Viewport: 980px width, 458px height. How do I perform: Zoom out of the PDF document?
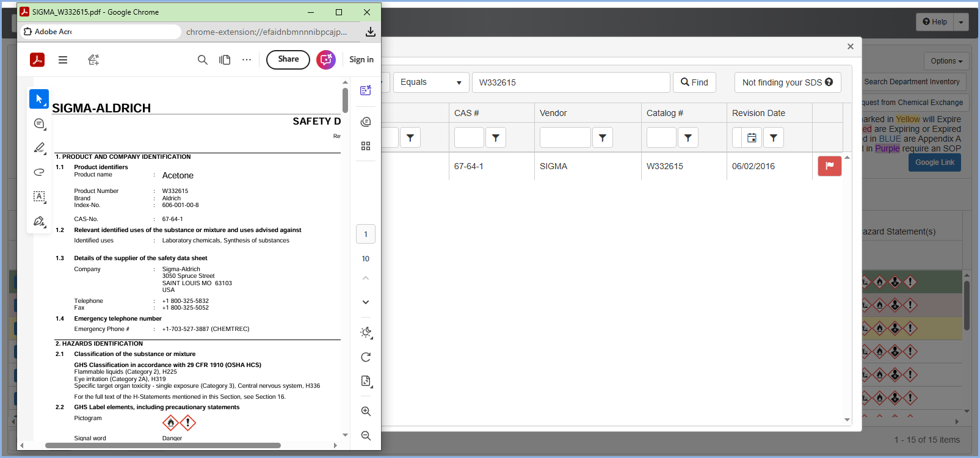(x=366, y=435)
